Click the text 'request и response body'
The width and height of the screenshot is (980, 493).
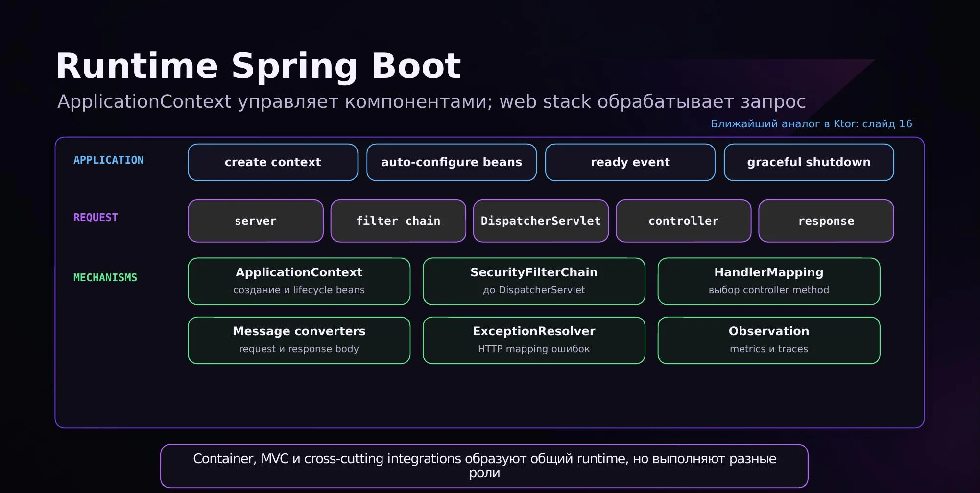coord(299,349)
